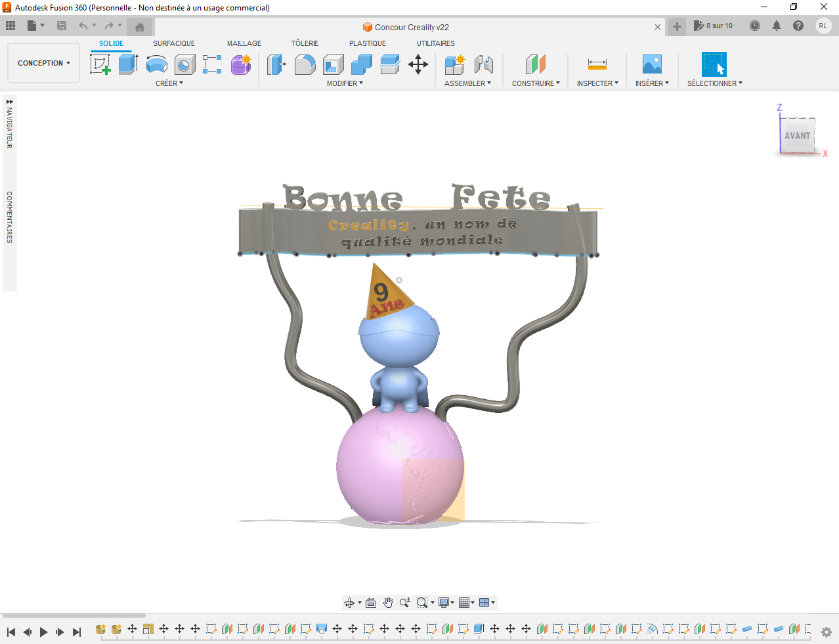The width and height of the screenshot is (839, 644).
Task: Open the Help menu icon
Action: (798, 26)
